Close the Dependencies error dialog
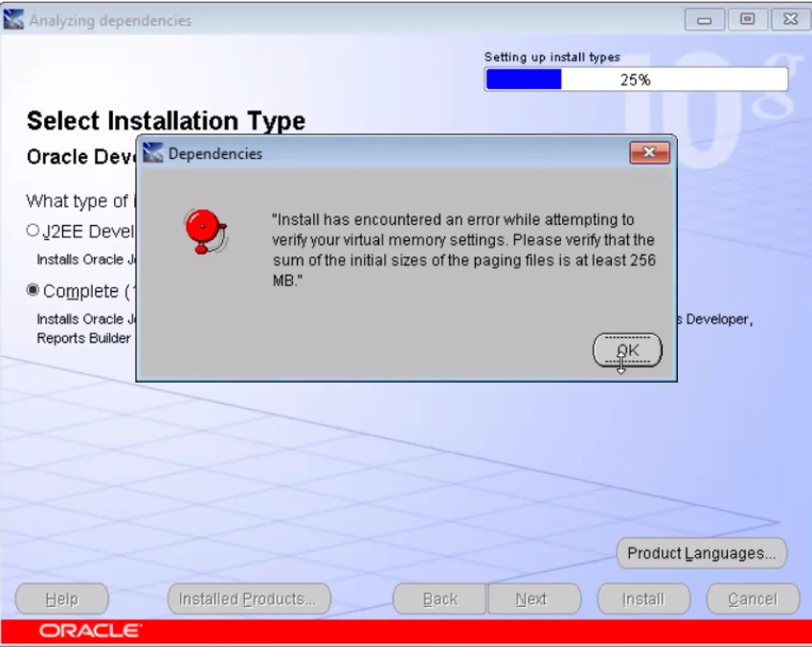 pos(649,152)
